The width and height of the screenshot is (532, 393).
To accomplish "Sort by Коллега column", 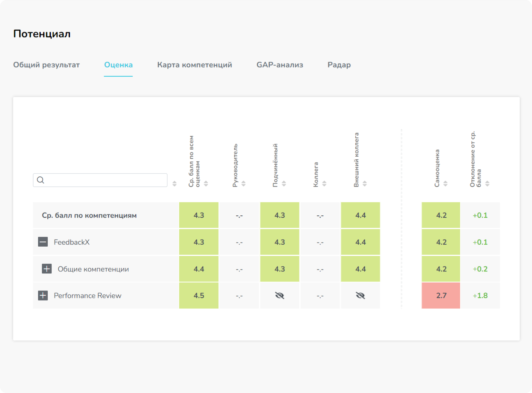I will [x=324, y=184].
